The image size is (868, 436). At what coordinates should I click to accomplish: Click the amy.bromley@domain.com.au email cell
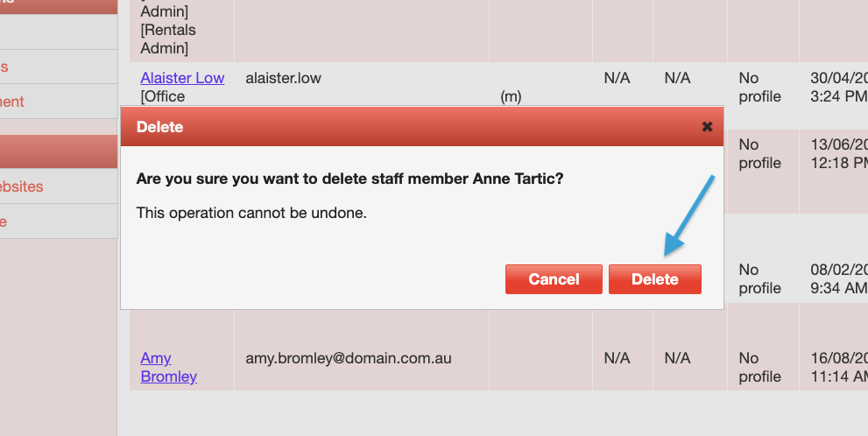pos(349,358)
